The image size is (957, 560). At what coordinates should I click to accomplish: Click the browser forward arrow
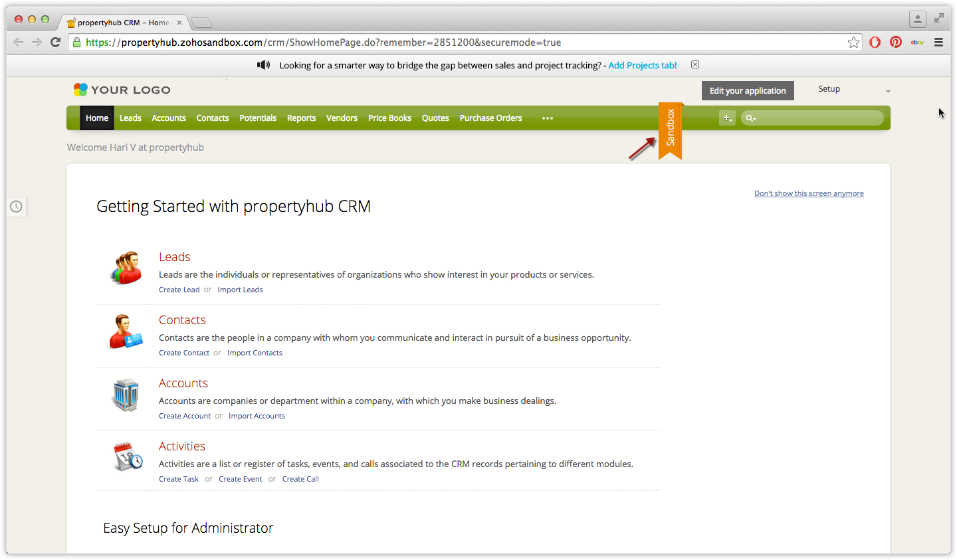pos(37,42)
